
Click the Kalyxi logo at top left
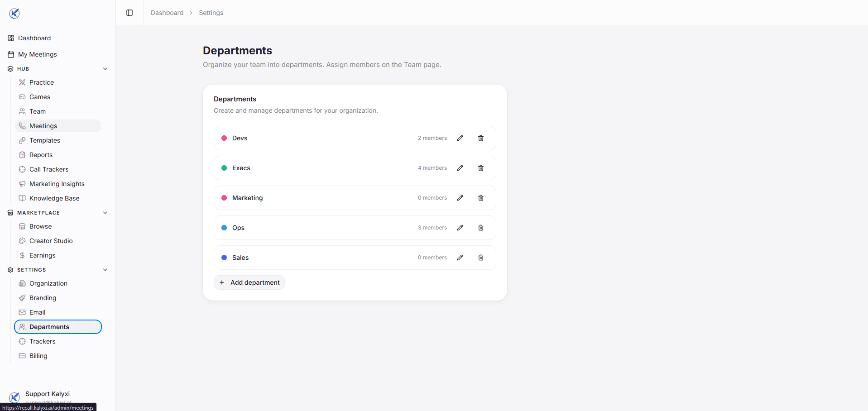14,14
